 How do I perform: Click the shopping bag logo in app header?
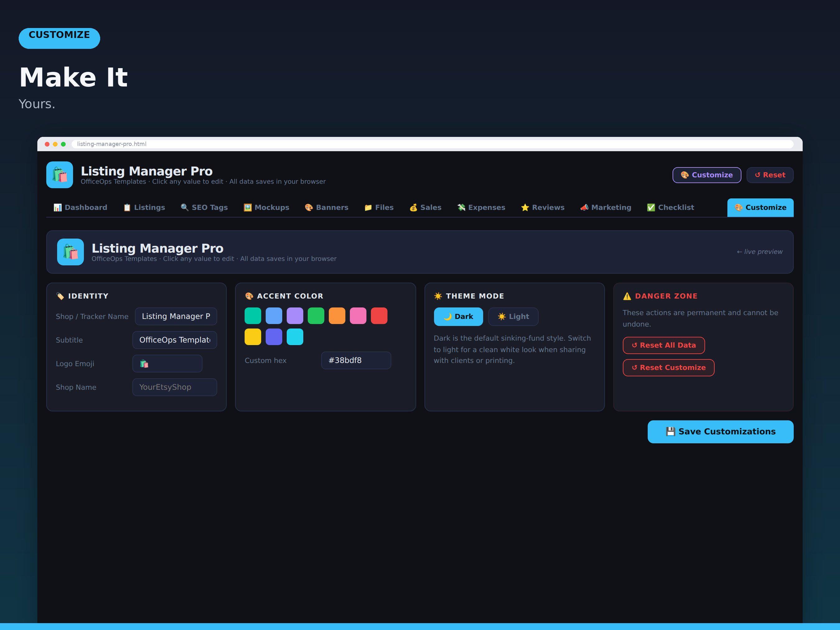tap(60, 175)
